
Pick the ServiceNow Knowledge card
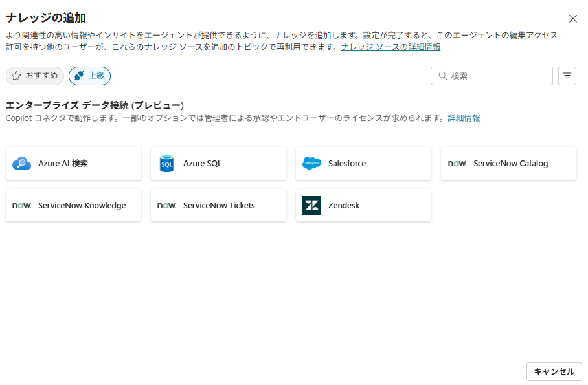pos(74,205)
